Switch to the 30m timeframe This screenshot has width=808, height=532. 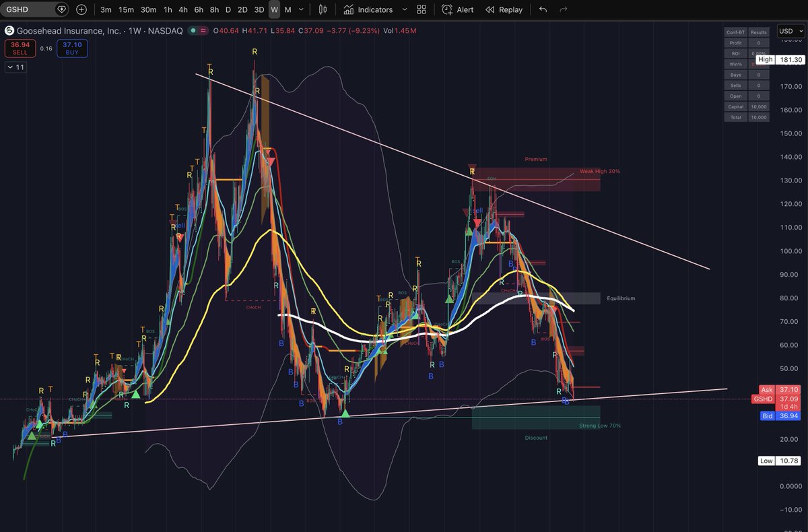[x=148, y=9]
